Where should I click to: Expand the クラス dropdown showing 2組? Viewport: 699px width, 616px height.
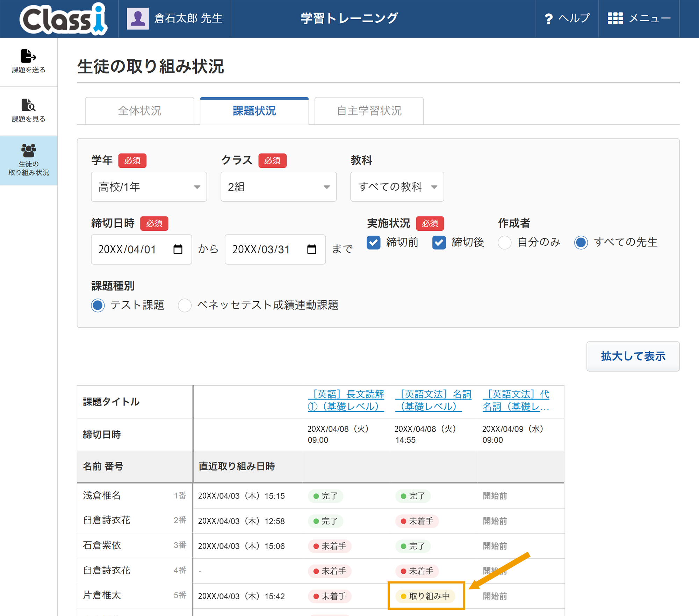pyautogui.click(x=279, y=187)
